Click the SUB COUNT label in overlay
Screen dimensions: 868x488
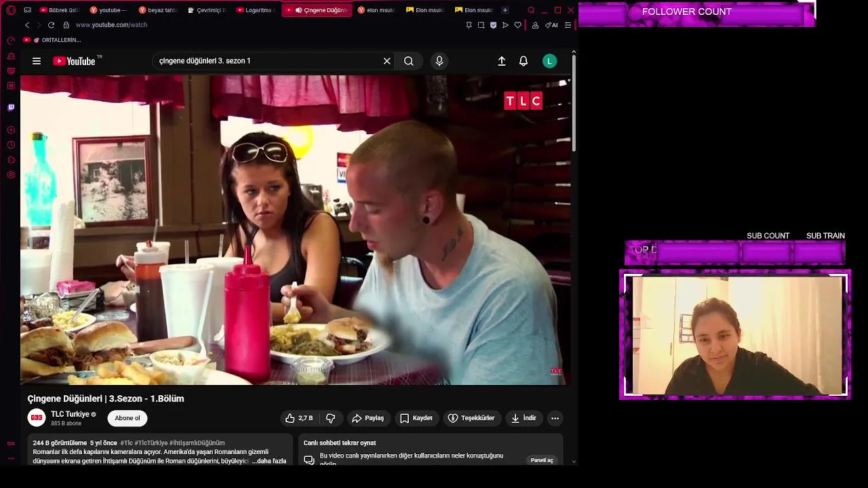coord(768,236)
